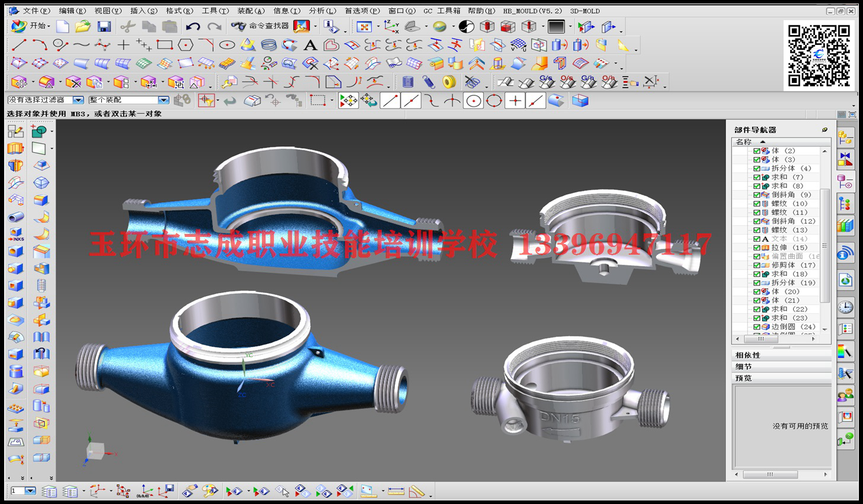This screenshot has width=863, height=504.
Task: Toggle checkbox for 文本 (14)
Action: click(x=757, y=239)
